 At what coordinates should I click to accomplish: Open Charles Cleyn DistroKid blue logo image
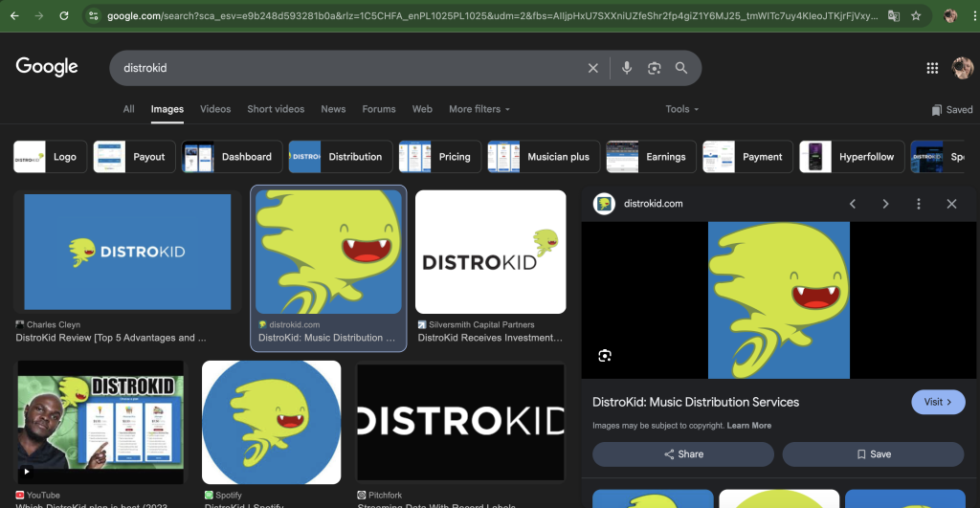[127, 252]
